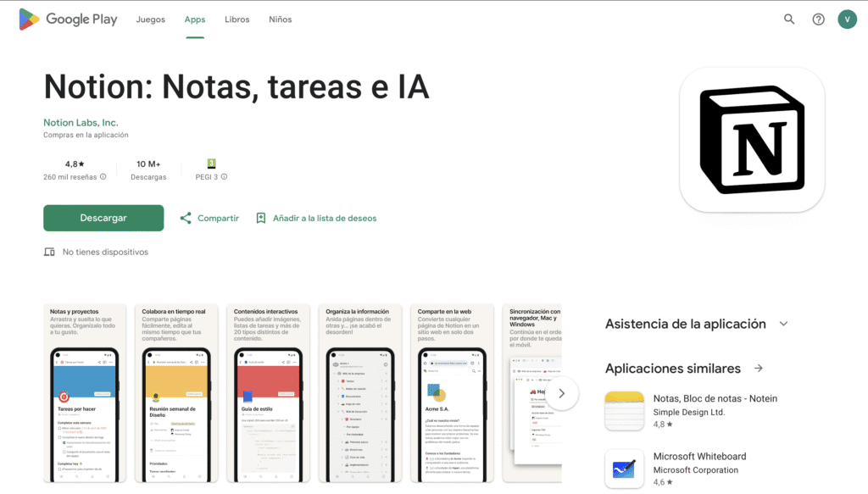Click the Google Play logo
The width and height of the screenshot is (868, 494).
pos(68,19)
